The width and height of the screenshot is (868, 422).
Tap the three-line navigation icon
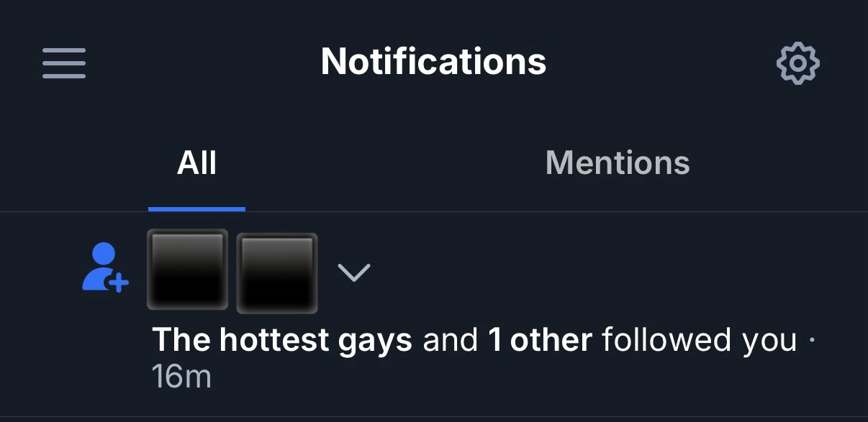(64, 63)
